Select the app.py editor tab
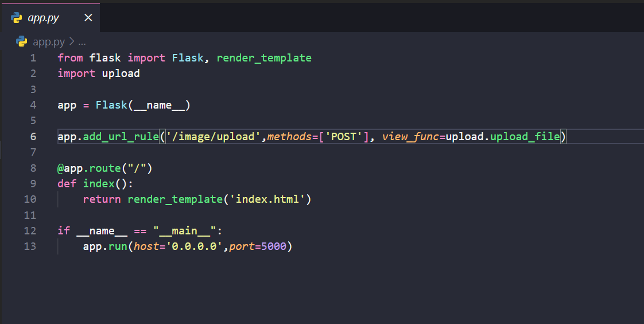The width and height of the screenshot is (644, 324). pyautogui.click(x=50, y=18)
